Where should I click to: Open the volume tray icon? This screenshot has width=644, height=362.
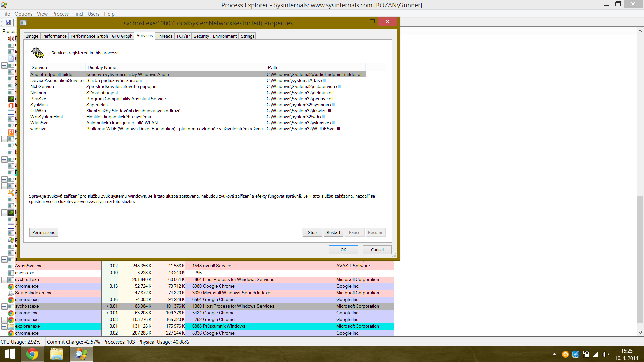coord(606,354)
